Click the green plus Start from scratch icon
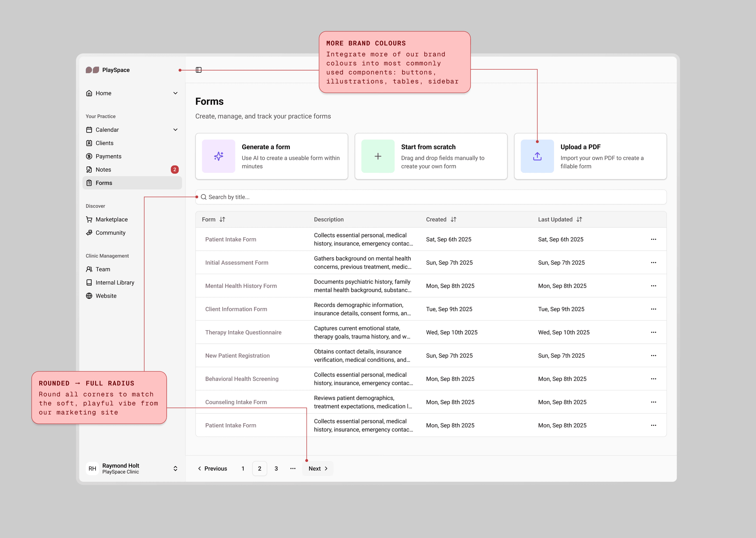 pyautogui.click(x=378, y=156)
